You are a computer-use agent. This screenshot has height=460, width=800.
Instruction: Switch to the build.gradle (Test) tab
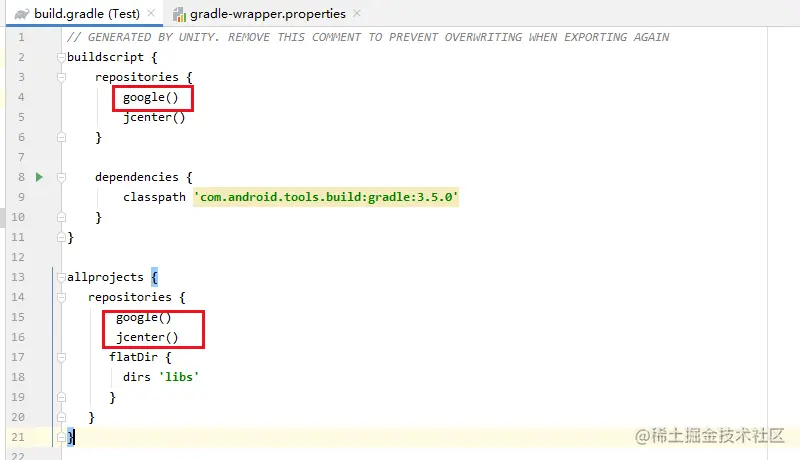(x=85, y=14)
